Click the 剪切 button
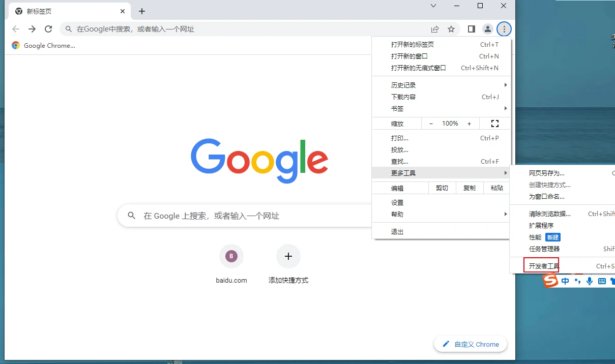Image resolution: width=615 pixels, height=364 pixels. (442, 188)
